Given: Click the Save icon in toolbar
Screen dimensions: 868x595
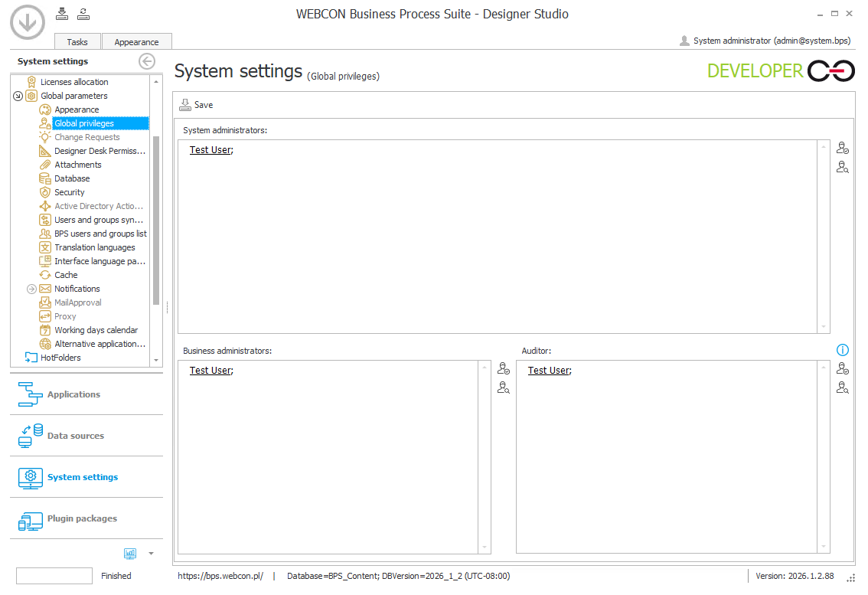Looking at the screenshot, I should (x=185, y=105).
